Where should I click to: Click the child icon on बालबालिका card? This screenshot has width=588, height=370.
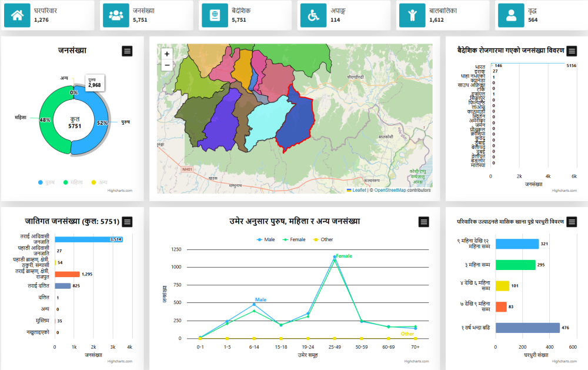click(412, 15)
